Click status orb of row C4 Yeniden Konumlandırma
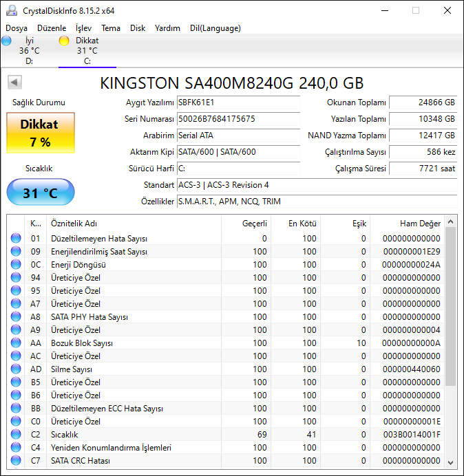 click(x=16, y=447)
